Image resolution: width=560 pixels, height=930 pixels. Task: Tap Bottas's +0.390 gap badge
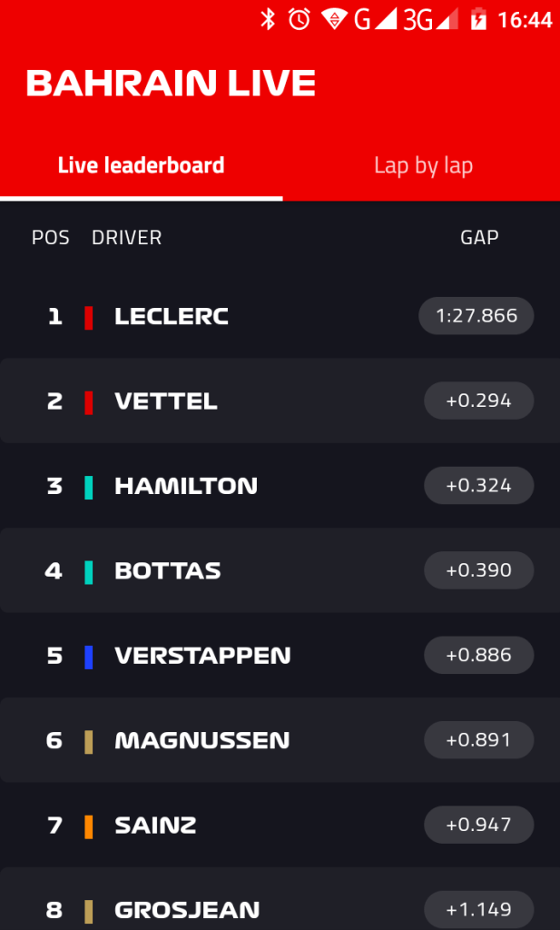(478, 570)
